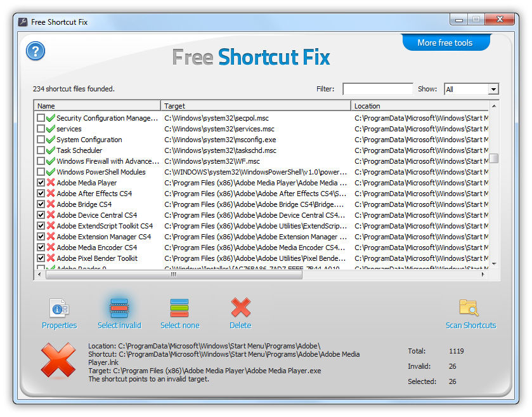Uncheck Adobe Pixel Bender Toolkit checkbox
This screenshot has width=532, height=417.
coord(41,258)
